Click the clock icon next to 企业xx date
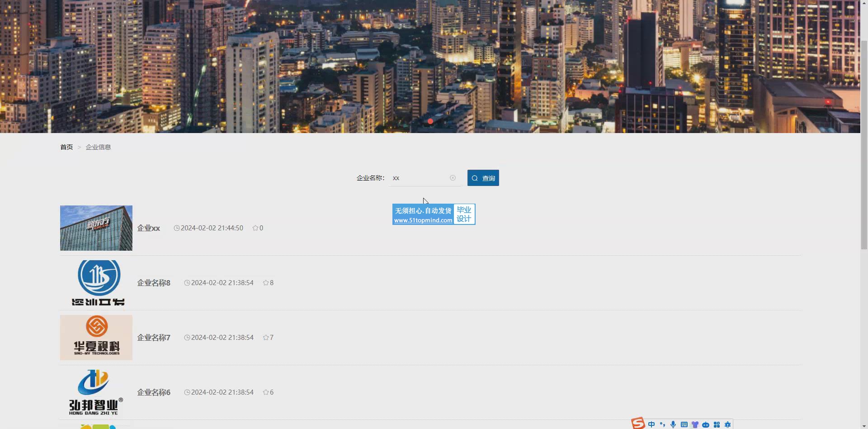The height and width of the screenshot is (429, 868). (177, 228)
